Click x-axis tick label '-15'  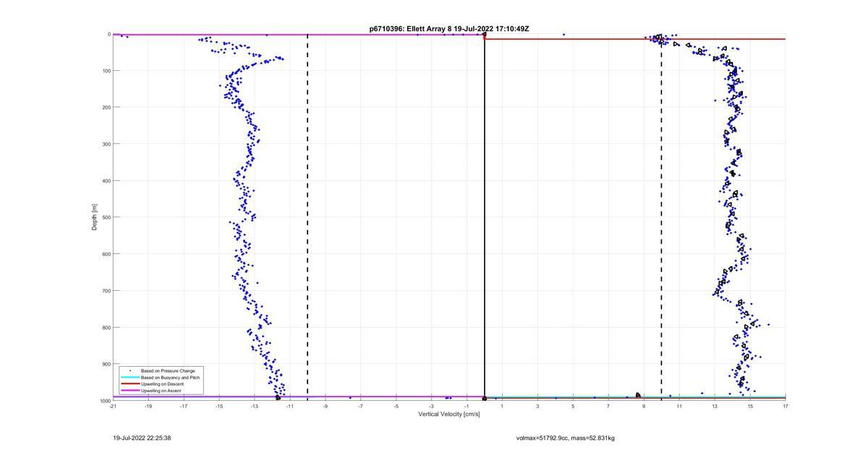pyautogui.click(x=219, y=407)
